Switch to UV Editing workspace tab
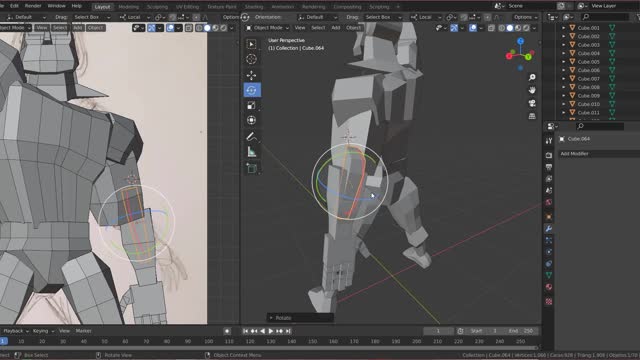The height and width of the screenshot is (360, 640). 187,7
